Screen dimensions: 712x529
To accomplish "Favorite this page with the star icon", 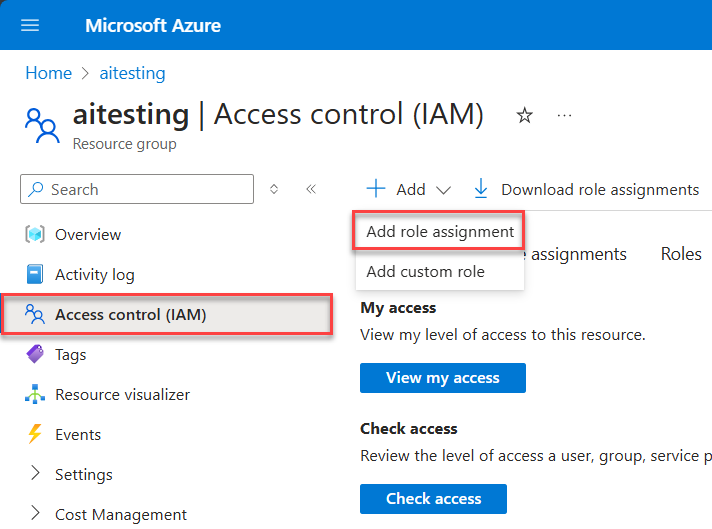I will [x=524, y=116].
